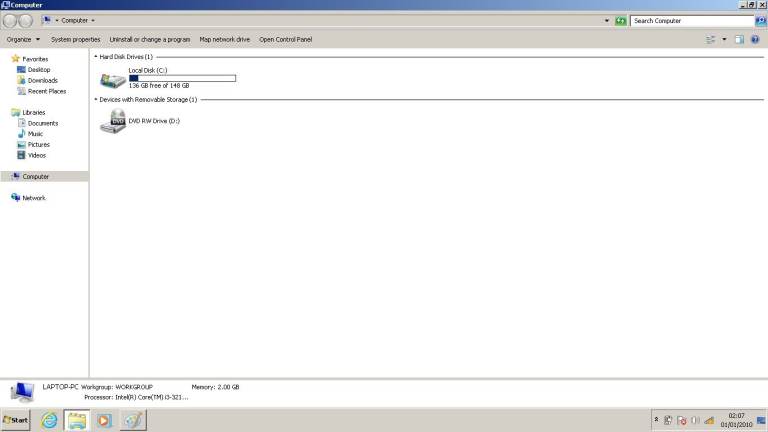The width and height of the screenshot is (768, 432).
Task: Click the Open Control Panel button
Action: coord(286,39)
